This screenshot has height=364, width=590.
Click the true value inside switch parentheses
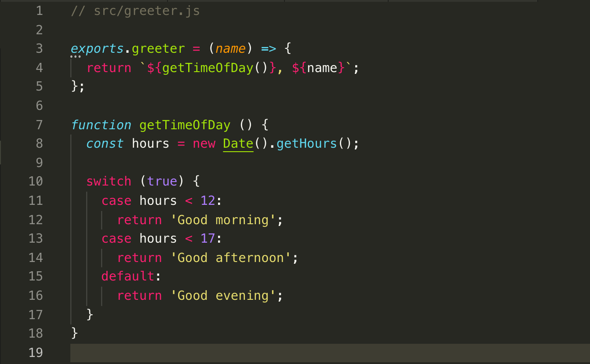pos(163,181)
